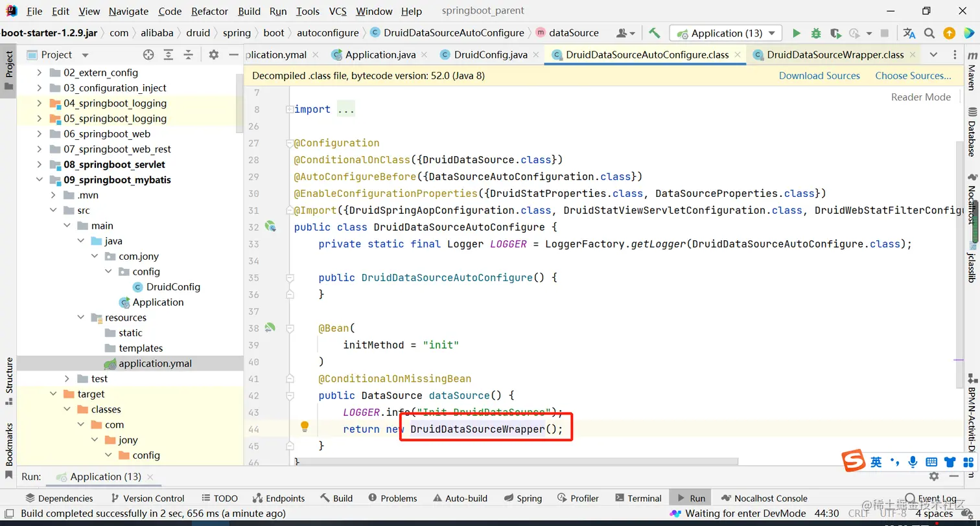Open Search Everywhere magnifier icon
The image size is (980, 526).
pos(929,33)
